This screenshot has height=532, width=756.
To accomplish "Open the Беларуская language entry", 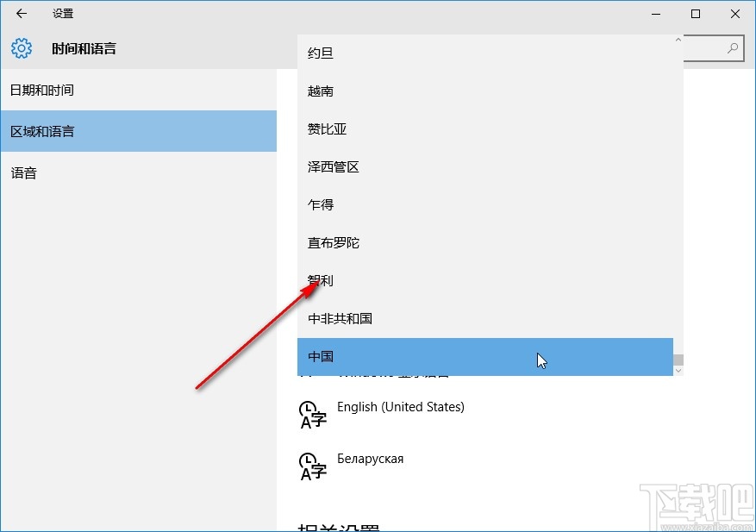I will coord(371,458).
